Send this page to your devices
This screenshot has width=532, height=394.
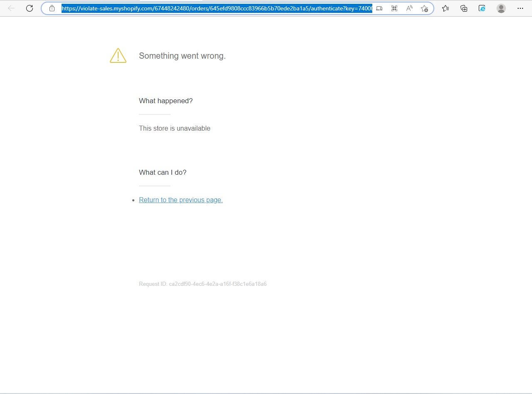pos(379,8)
